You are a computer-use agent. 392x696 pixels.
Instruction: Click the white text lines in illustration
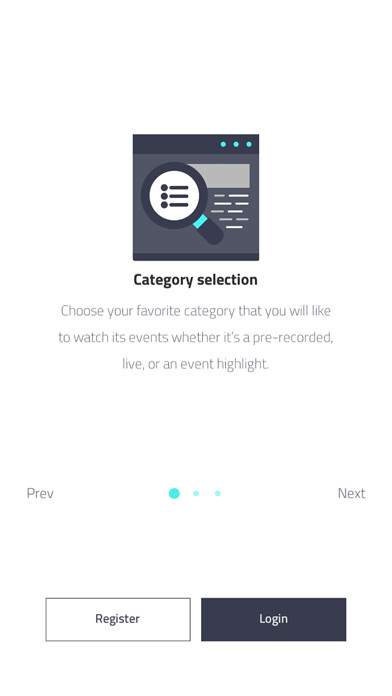230,211
